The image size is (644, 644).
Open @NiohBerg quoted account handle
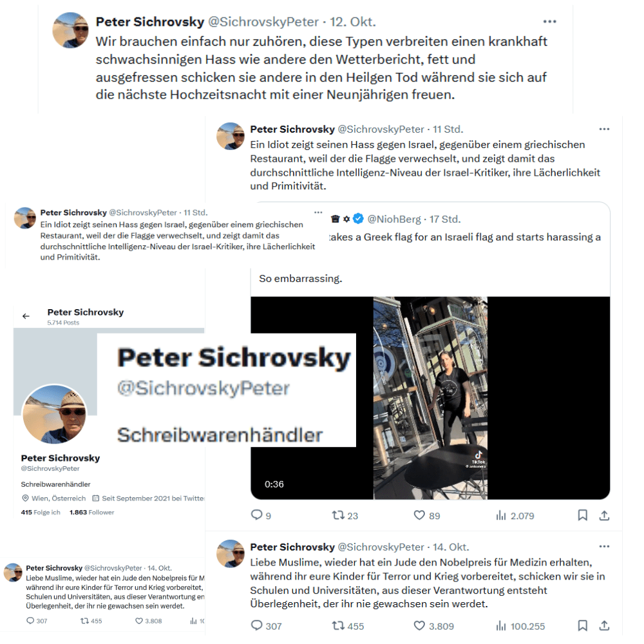click(x=394, y=219)
